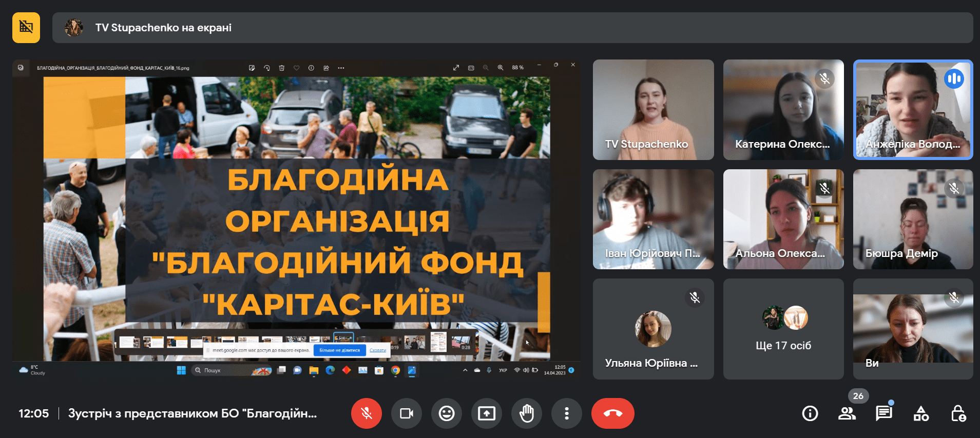Click the yellow presentation icon at top left

point(26,28)
